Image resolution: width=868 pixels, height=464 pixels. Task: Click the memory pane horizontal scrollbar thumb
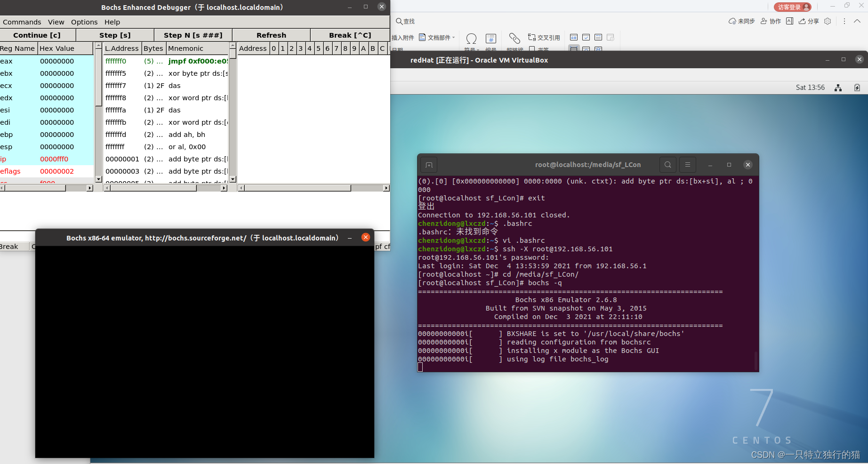297,188
